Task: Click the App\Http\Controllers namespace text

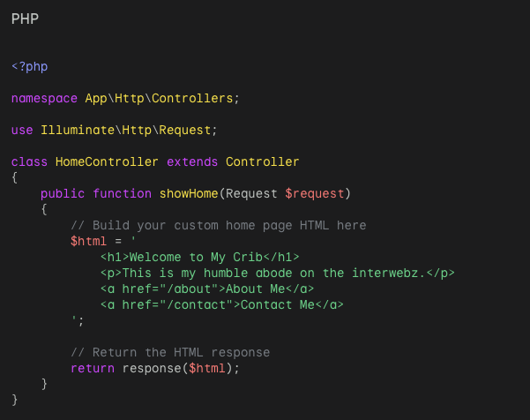Action: pyautogui.click(x=159, y=99)
